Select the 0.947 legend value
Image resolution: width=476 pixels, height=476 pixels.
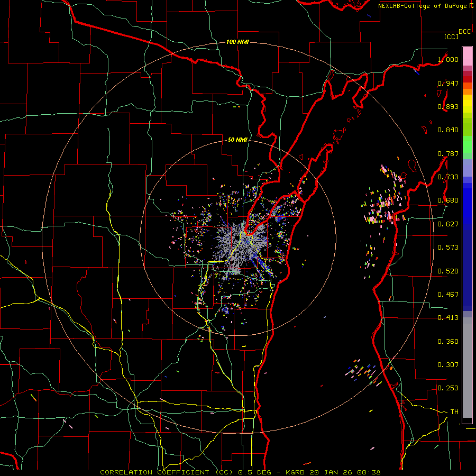pyautogui.click(x=448, y=83)
